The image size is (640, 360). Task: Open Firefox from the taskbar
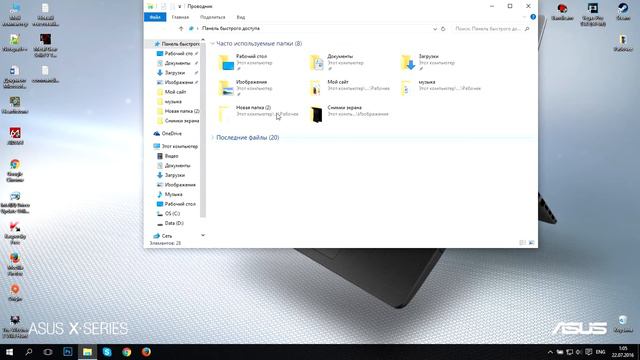coord(146,352)
